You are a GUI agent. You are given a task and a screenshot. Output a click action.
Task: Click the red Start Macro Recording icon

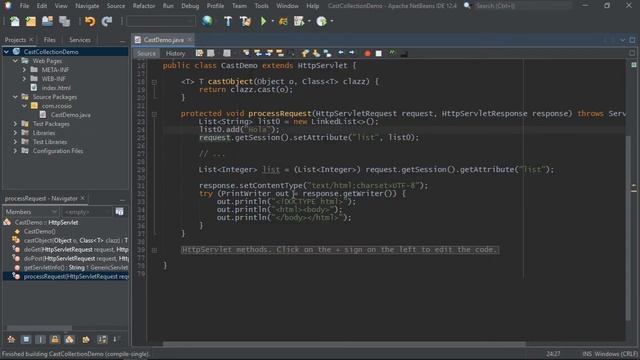(x=367, y=53)
